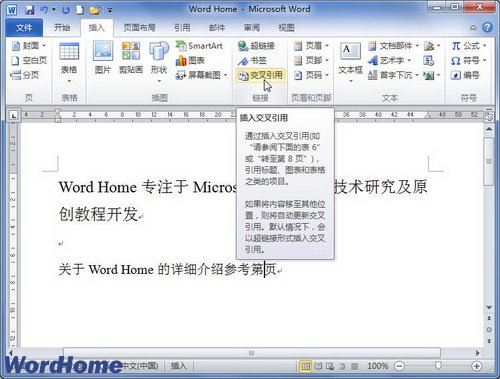Click the Previous Page browse arrow

click(489, 319)
